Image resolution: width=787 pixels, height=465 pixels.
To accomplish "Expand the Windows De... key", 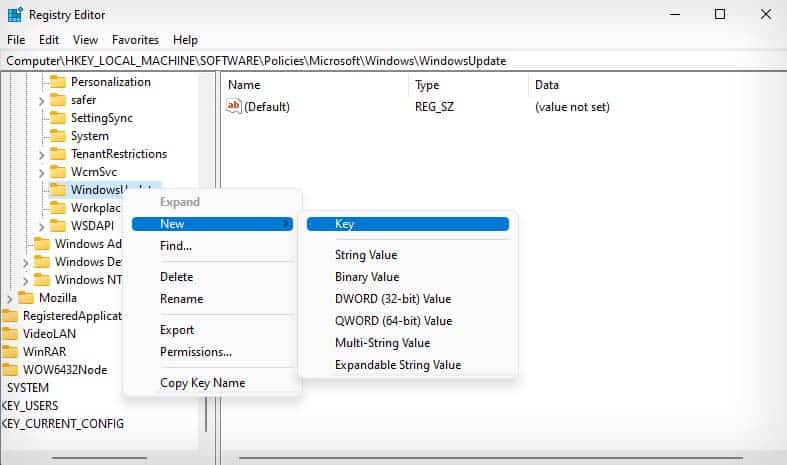I will 26,263.
